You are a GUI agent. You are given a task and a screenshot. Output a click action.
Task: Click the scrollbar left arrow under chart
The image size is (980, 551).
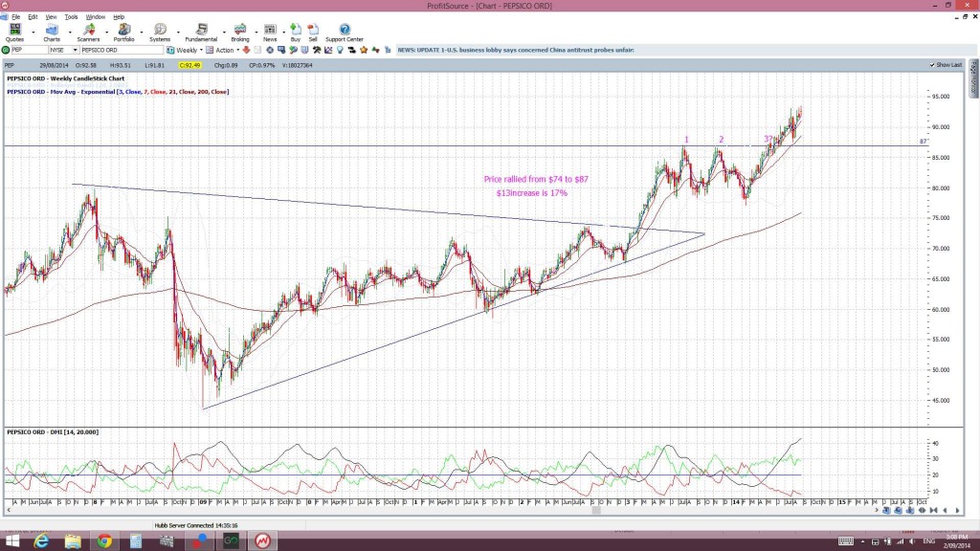[8, 511]
